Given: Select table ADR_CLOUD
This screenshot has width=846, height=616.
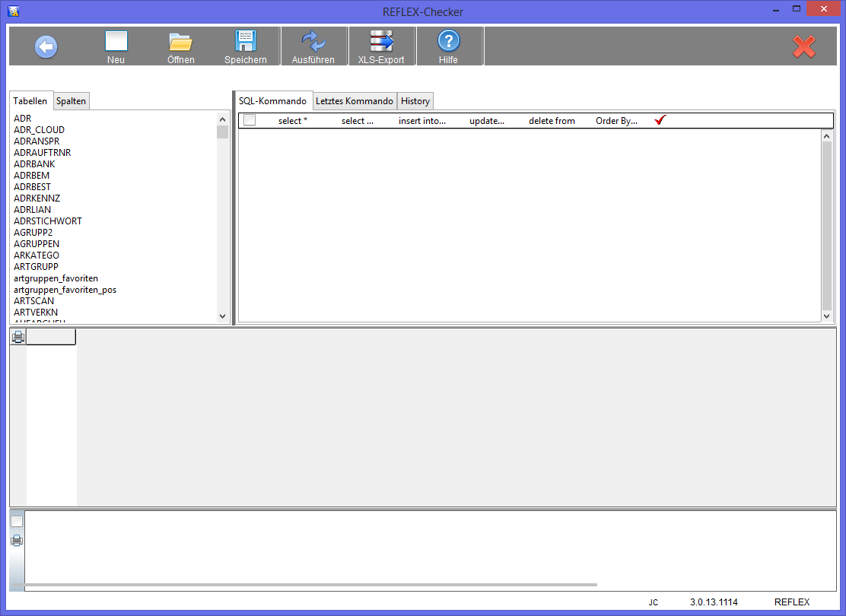Looking at the screenshot, I should [x=39, y=129].
